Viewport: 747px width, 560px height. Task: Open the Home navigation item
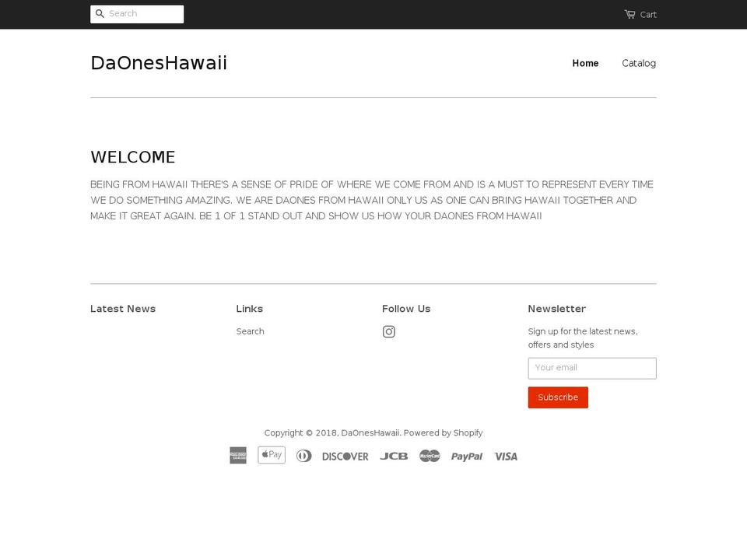coord(585,63)
